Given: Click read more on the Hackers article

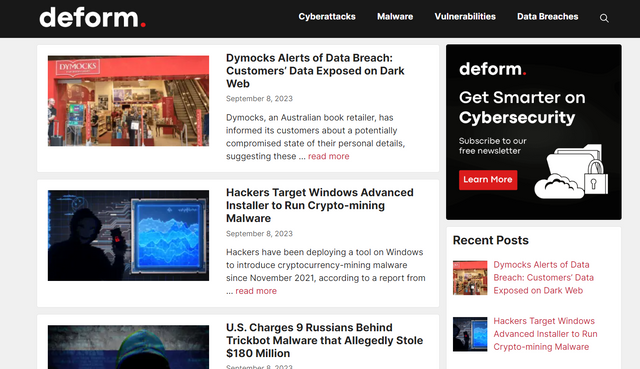Looking at the screenshot, I should pos(256,291).
